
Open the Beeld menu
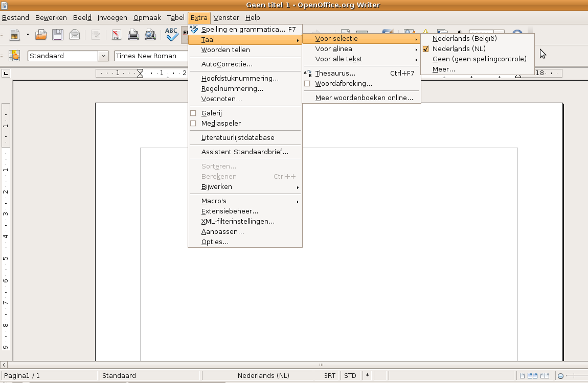click(x=82, y=17)
